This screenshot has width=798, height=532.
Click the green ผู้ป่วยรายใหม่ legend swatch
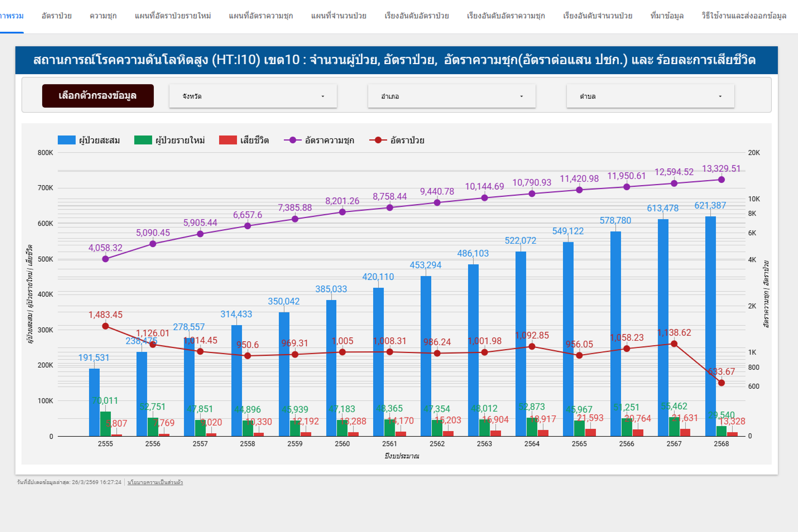143,140
